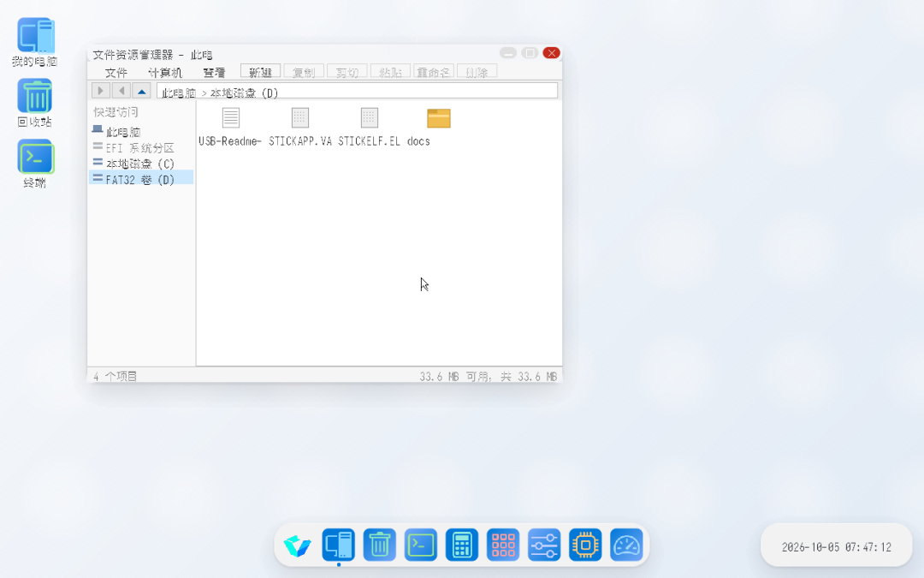Click the forward navigation arrow button
This screenshot has height=578, width=924.
tap(101, 90)
